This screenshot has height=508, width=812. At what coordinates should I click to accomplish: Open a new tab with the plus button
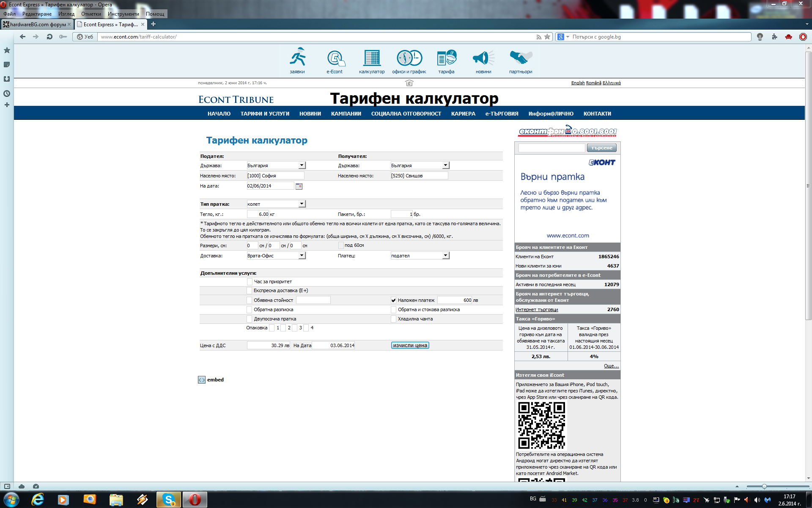pos(153,24)
